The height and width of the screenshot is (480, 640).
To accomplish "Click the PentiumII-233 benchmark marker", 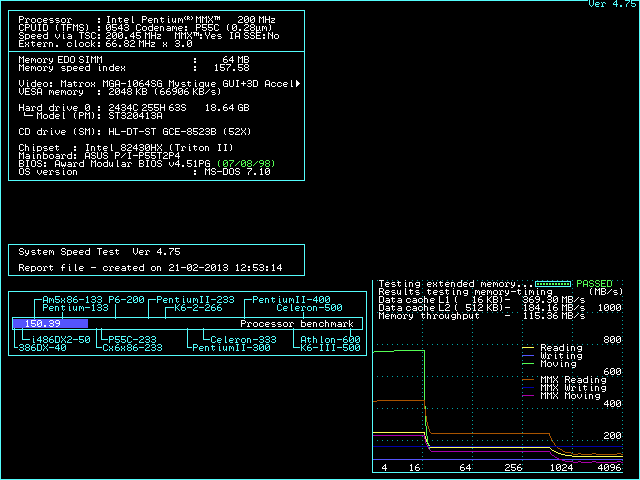I will tap(195, 300).
